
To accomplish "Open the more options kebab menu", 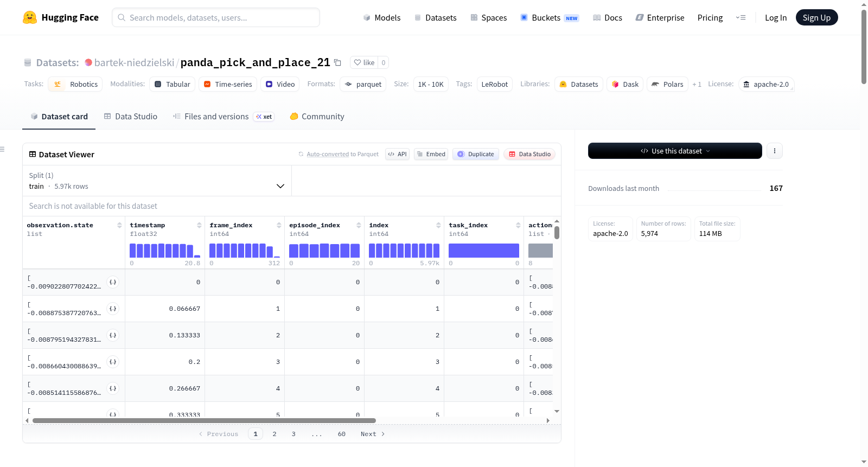I will (x=775, y=151).
